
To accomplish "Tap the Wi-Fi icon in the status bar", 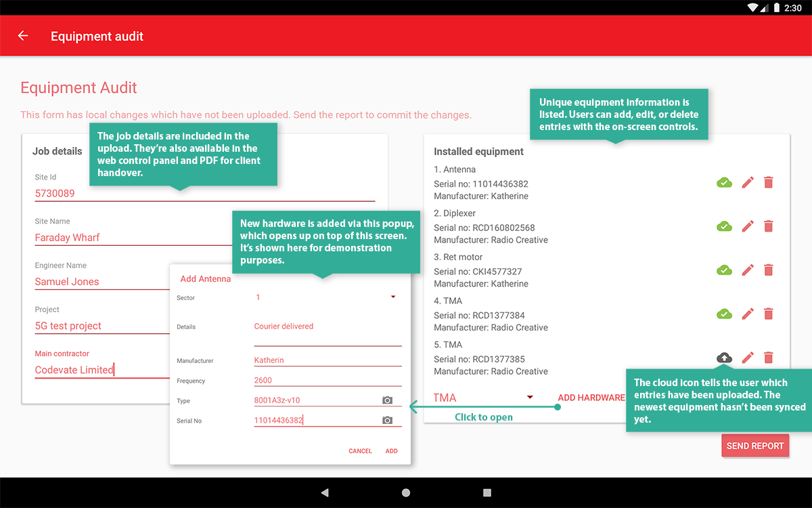I will point(753,7).
